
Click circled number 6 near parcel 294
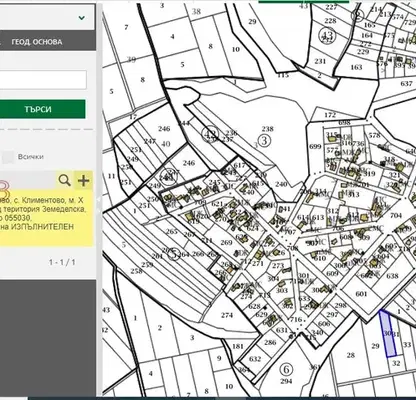(286, 369)
